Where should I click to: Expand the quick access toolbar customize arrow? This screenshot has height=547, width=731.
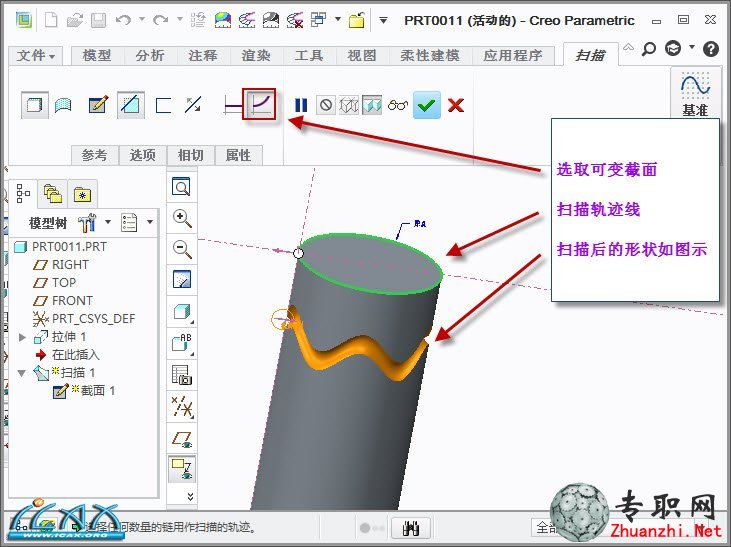click(383, 21)
